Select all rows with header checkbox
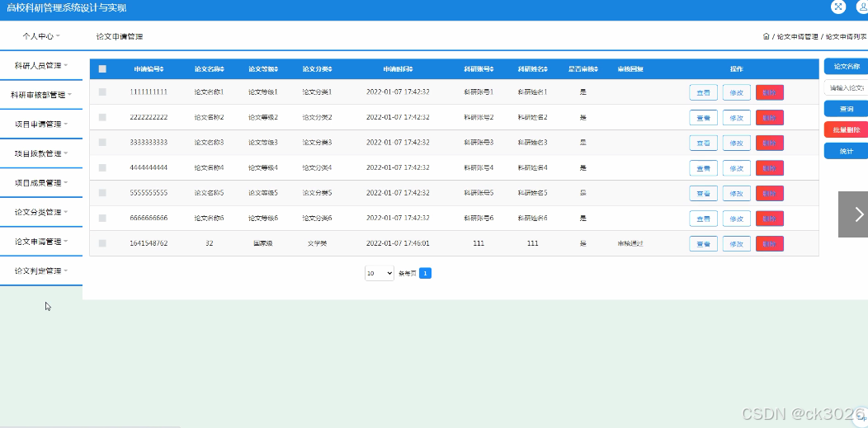The height and width of the screenshot is (428, 868). (x=102, y=69)
